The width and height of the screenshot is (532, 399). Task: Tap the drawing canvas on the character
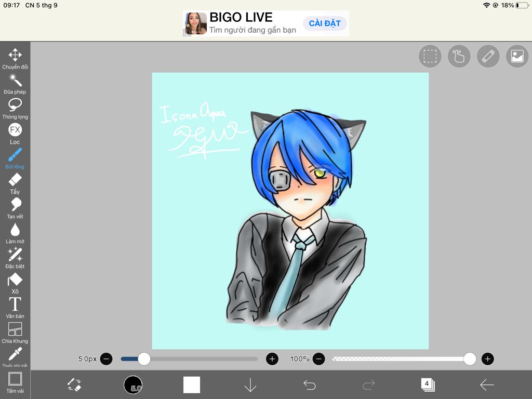(x=297, y=220)
